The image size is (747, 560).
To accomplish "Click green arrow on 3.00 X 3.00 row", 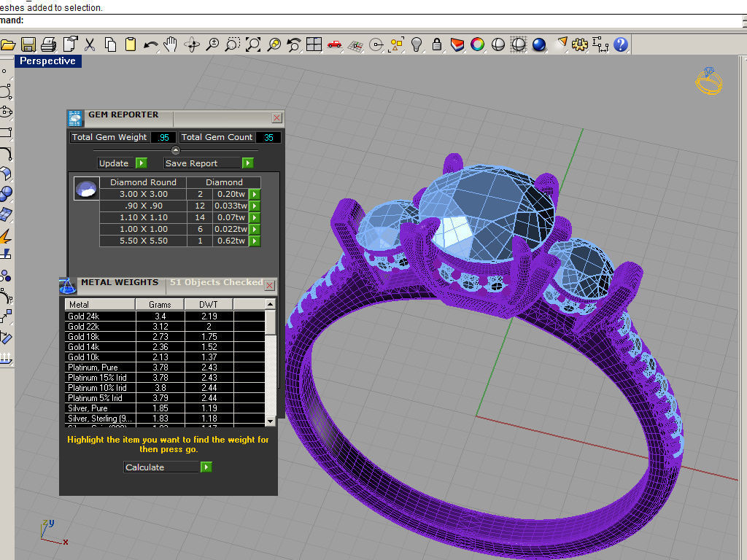I will coord(255,194).
